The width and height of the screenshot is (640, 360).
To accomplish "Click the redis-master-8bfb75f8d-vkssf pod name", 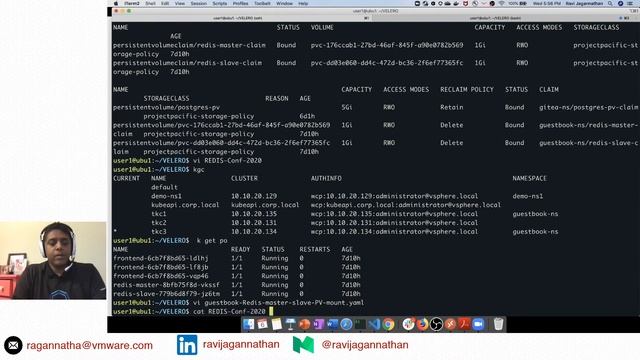I will [167, 285].
